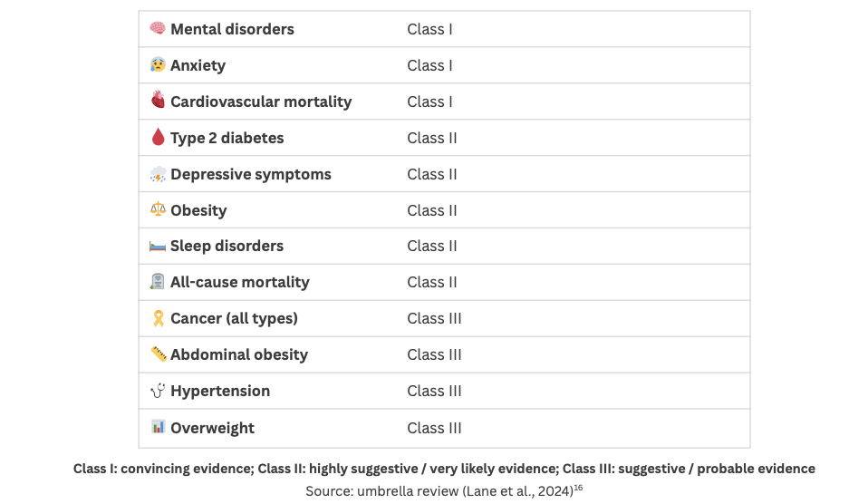Click the tombstone icon for All-cause mortality
Viewport: 868px width, 504px height.
tap(158, 281)
